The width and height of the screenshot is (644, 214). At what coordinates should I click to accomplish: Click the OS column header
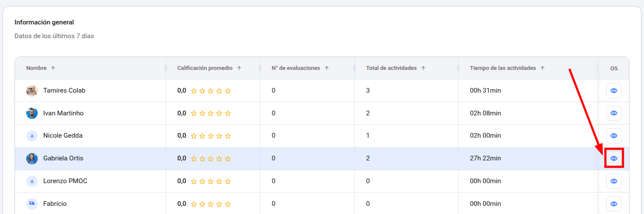click(614, 68)
